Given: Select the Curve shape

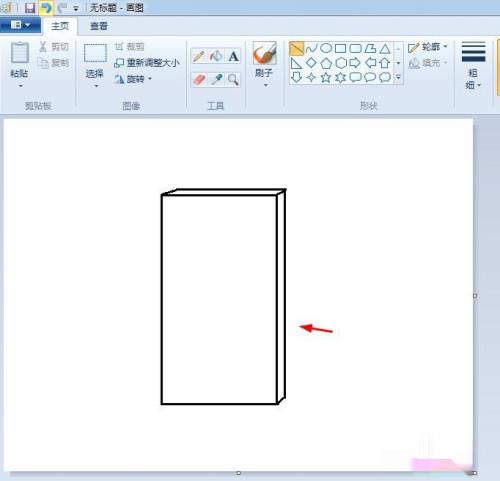Looking at the screenshot, I should pos(311,49).
